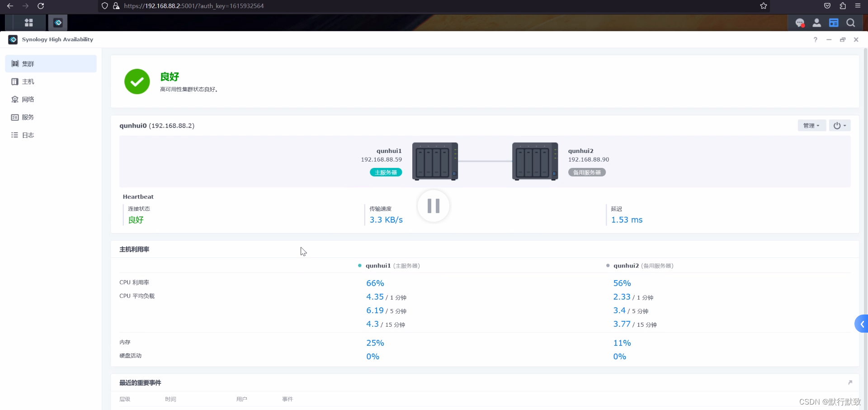This screenshot has width=868, height=410.
Task: Click the browser URL address field
Action: (434, 6)
